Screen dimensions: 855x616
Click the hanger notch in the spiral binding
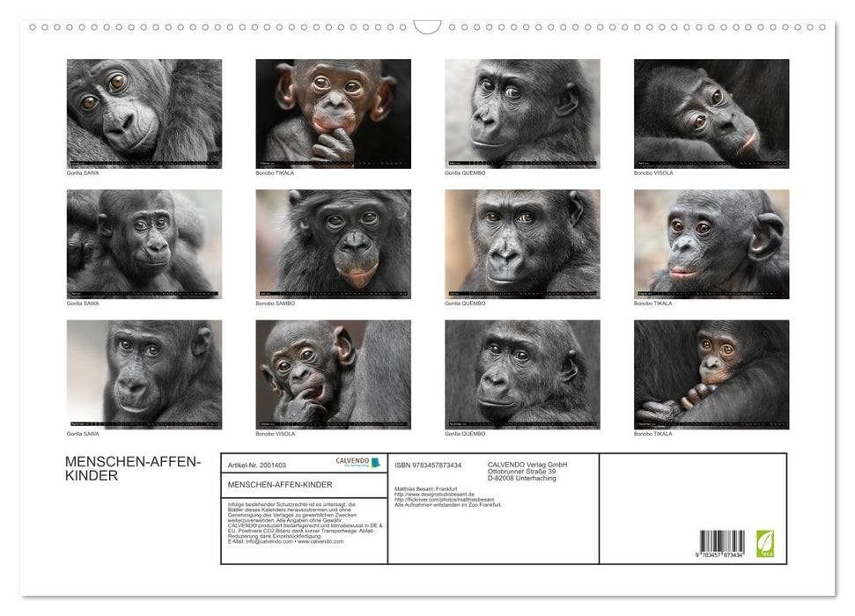(427, 26)
